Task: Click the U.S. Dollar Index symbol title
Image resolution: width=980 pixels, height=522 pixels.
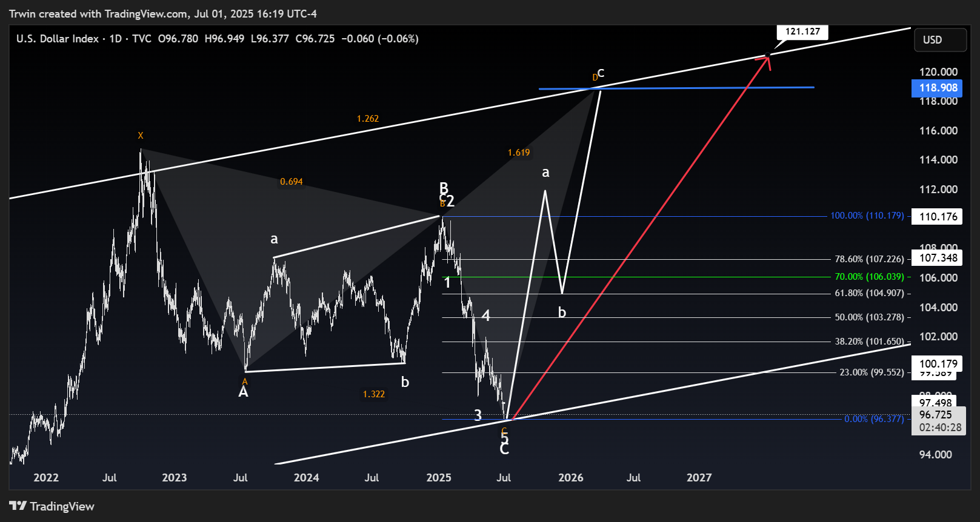Action: tap(58, 39)
